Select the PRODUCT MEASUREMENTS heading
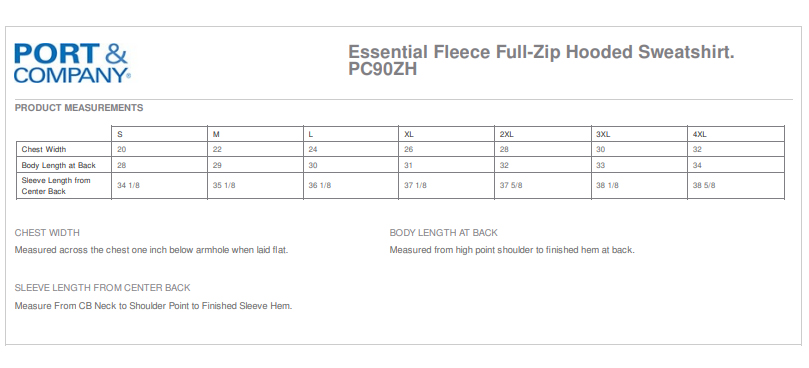This screenshot has width=809, height=368. click(x=79, y=108)
